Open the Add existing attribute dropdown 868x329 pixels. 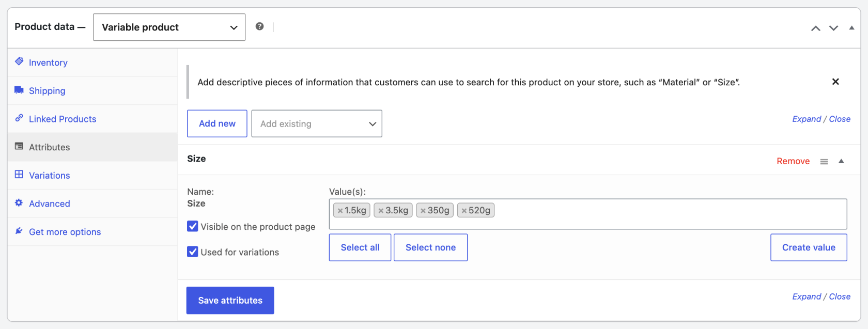tap(317, 123)
